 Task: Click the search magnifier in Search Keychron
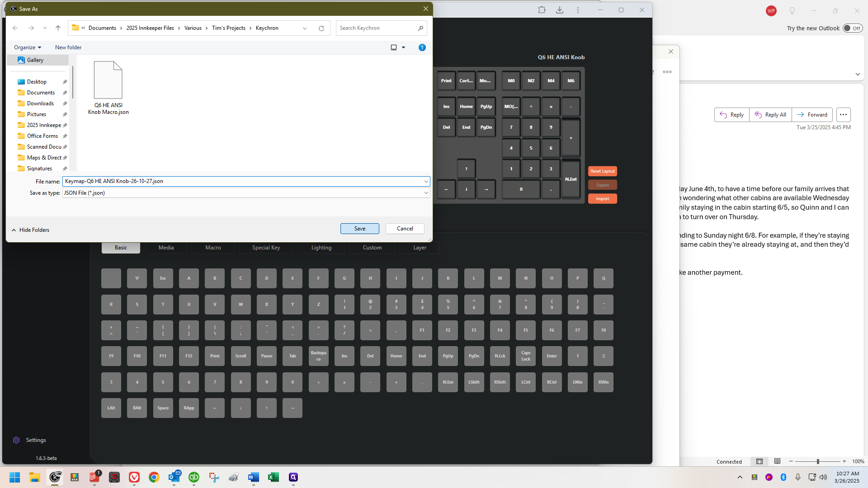[x=420, y=28]
